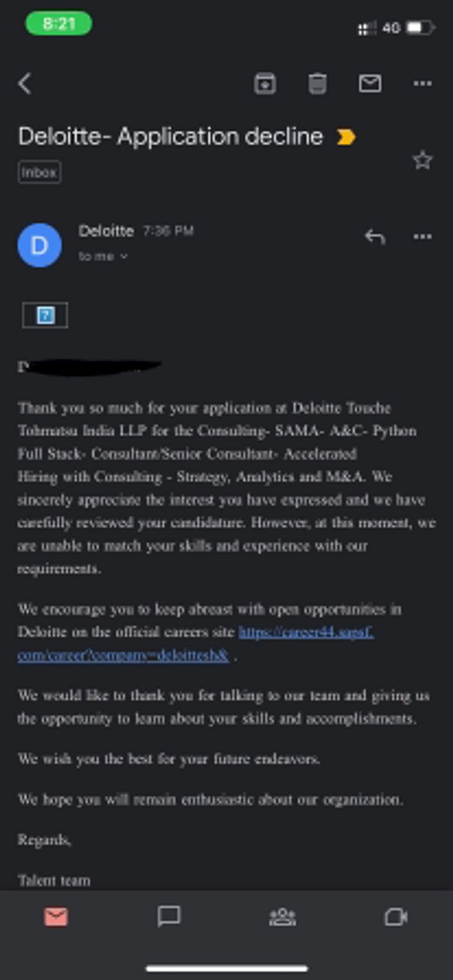Open message options next to reply
This screenshot has width=453, height=980.
[422, 236]
